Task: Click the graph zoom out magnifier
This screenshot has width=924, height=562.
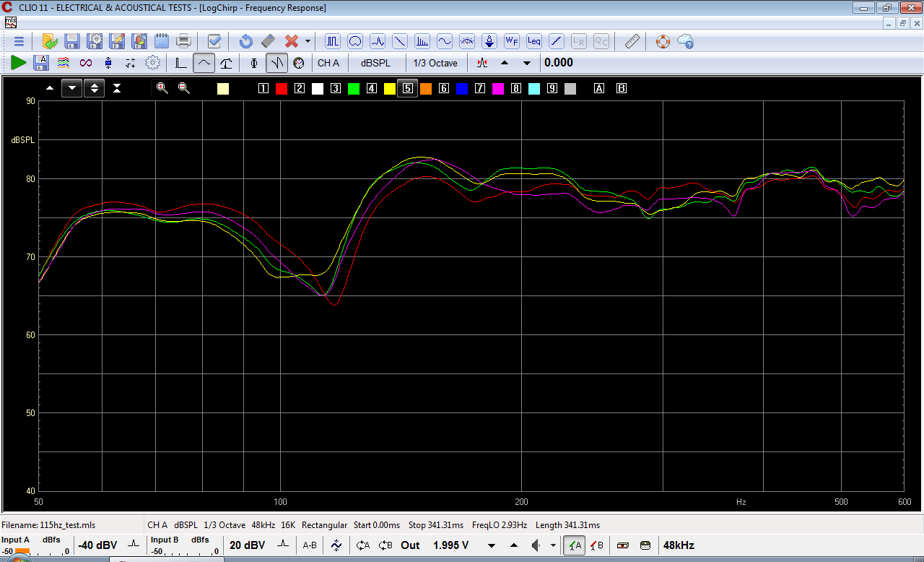Action: 184,88
